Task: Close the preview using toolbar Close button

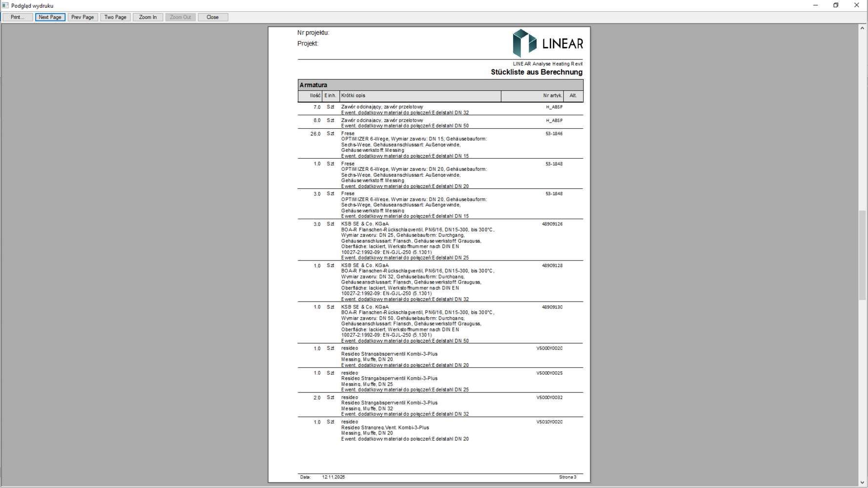Action: (212, 17)
